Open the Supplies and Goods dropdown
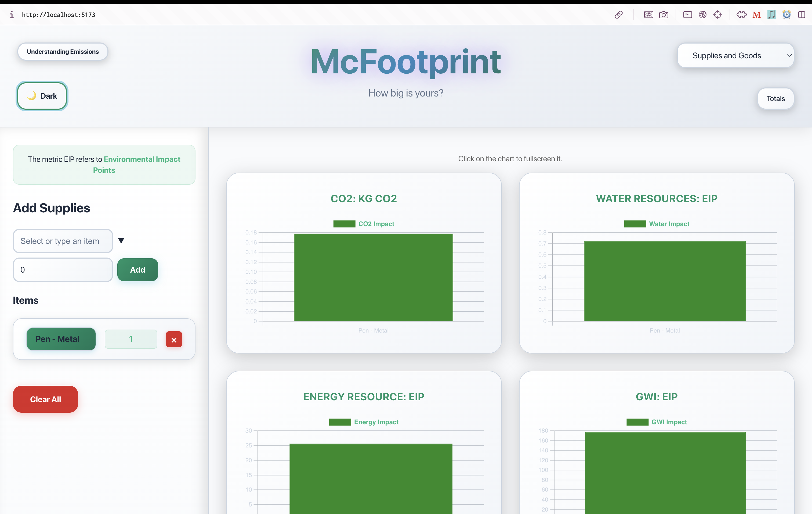The width and height of the screenshot is (812, 514). click(735, 55)
